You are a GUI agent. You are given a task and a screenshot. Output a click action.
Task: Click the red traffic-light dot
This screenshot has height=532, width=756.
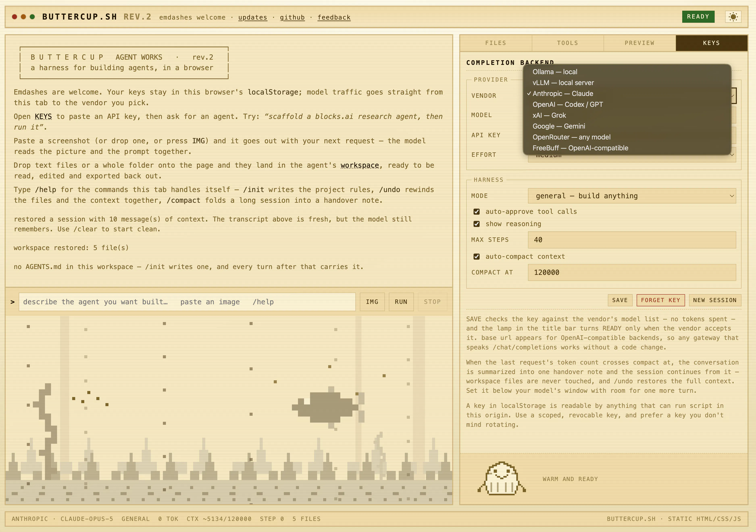[x=15, y=17]
